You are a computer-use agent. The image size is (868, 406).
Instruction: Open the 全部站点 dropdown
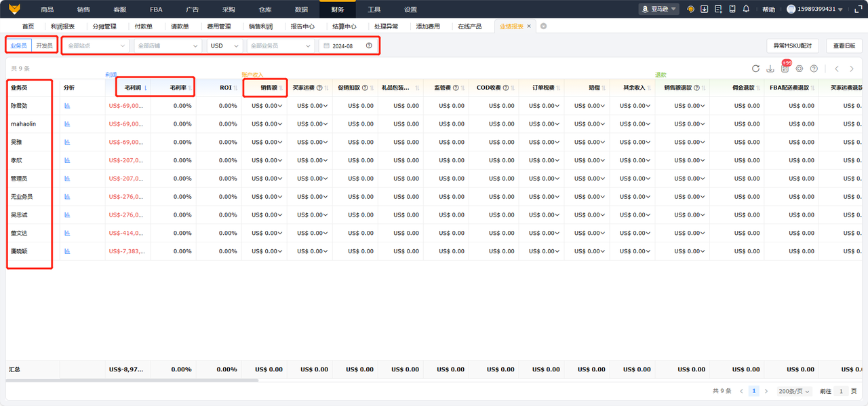tap(96, 45)
